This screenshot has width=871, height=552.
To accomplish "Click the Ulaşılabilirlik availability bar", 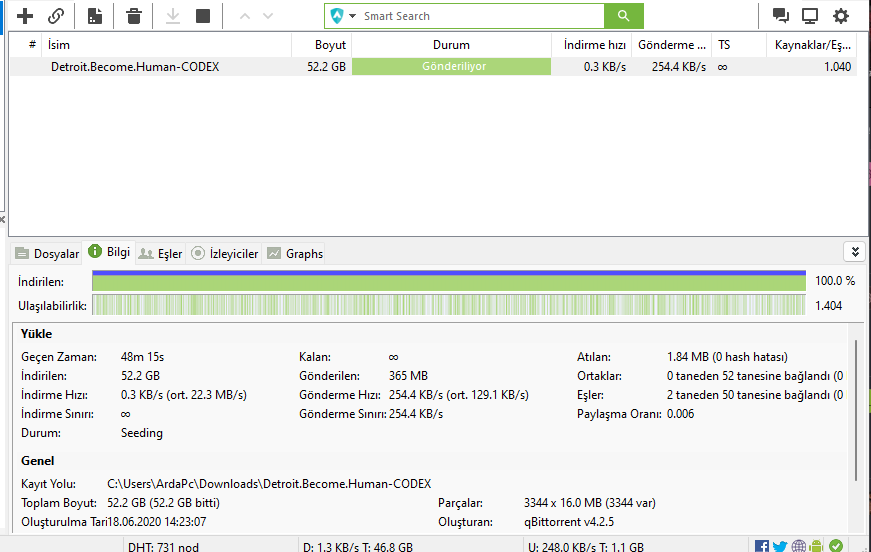I will pyautogui.click(x=449, y=305).
